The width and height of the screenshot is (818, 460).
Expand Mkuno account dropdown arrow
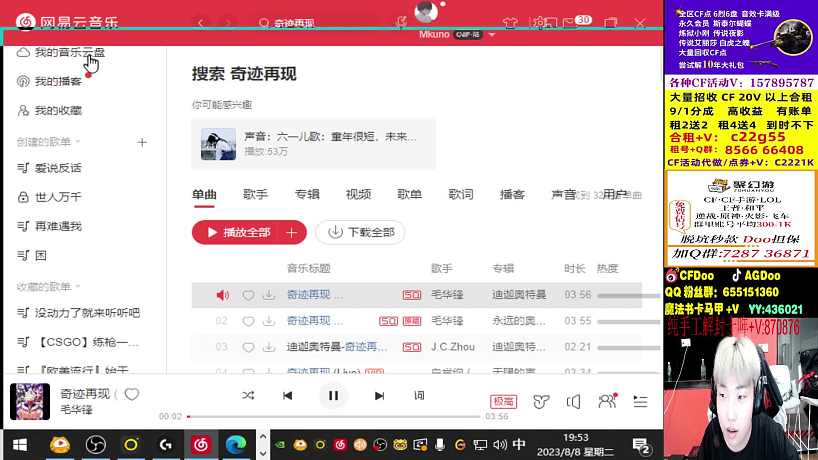coord(491,34)
